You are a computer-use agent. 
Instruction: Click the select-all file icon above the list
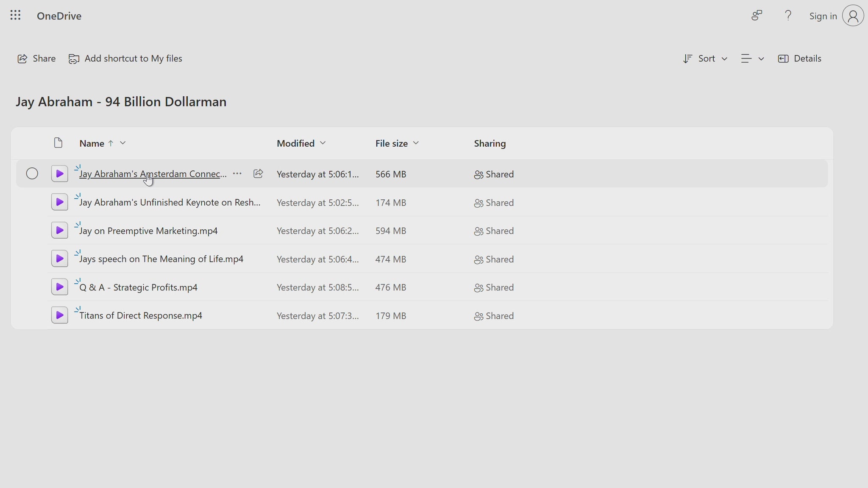pyautogui.click(x=58, y=143)
